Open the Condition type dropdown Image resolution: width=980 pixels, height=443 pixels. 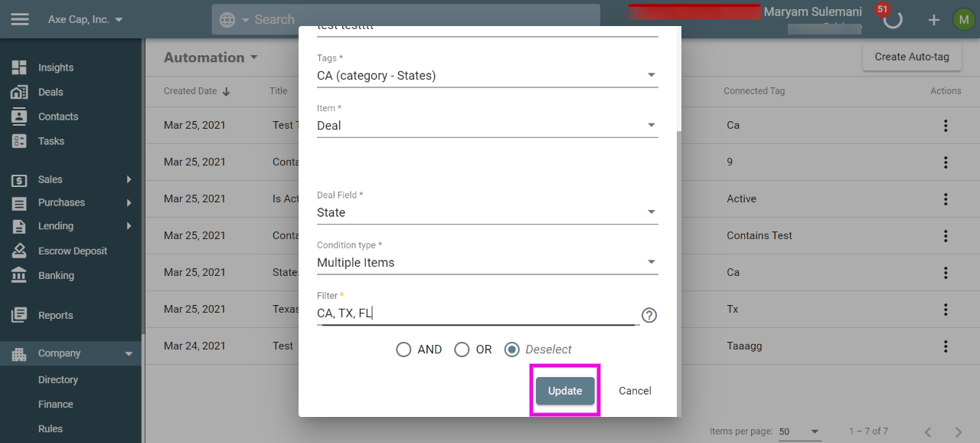pyautogui.click(x=488, y=262)
